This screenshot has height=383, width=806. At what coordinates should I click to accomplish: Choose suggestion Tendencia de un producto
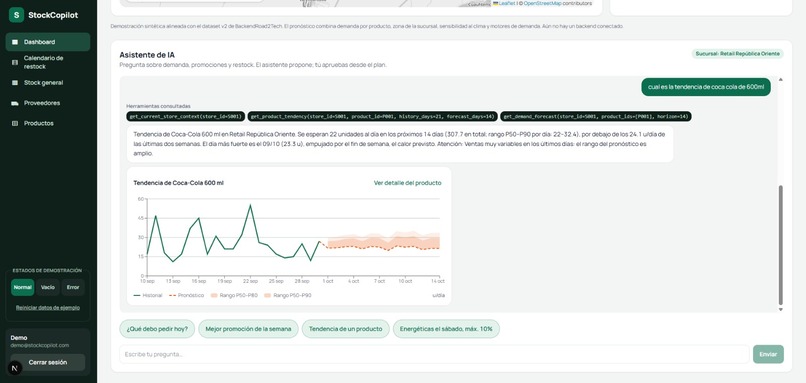[345, 329]
